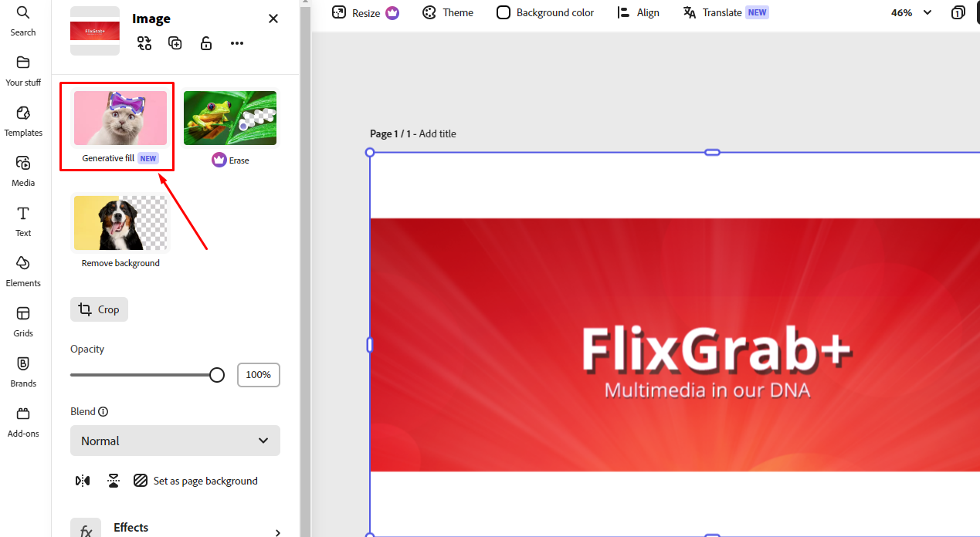
Task: Open the Blend mode Normal dropdown
Action: point(175,441)
